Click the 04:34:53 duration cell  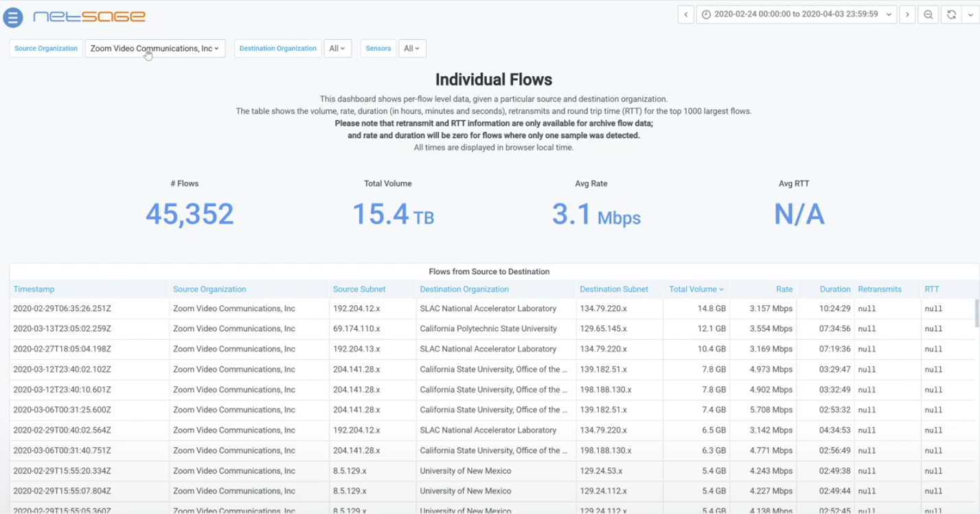[835, 430]
